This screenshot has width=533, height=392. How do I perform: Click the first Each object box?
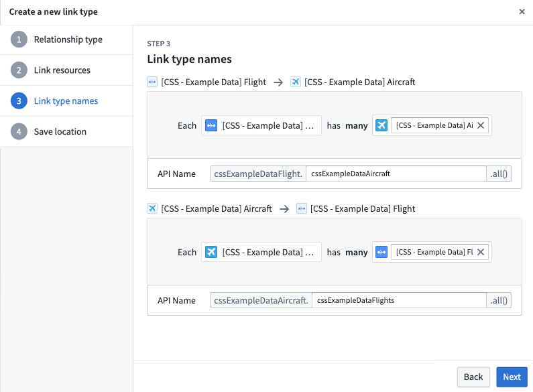click(x=261, y=125)
